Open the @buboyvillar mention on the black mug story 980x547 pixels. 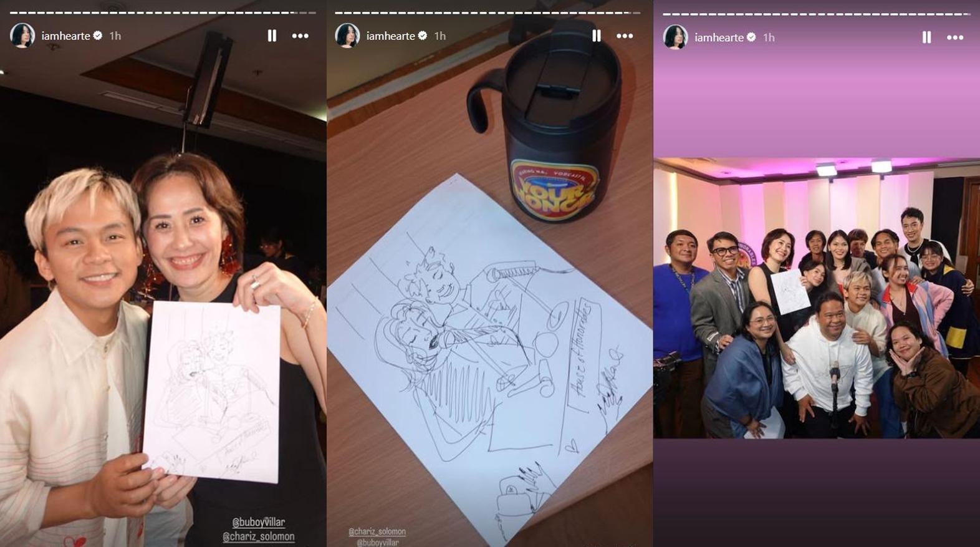[x=377, y=542]
